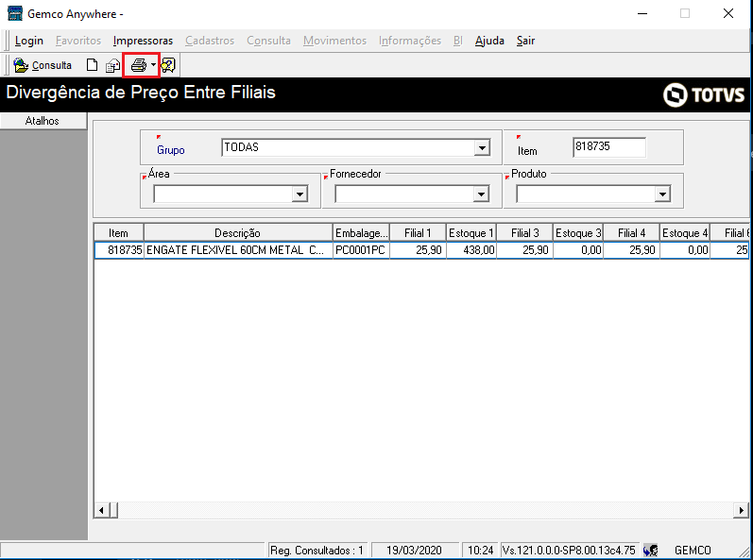The height and width of the screenshot is (560, 753).
Task: Click the PC0001PC packaging cell
Action: (361, 250)
